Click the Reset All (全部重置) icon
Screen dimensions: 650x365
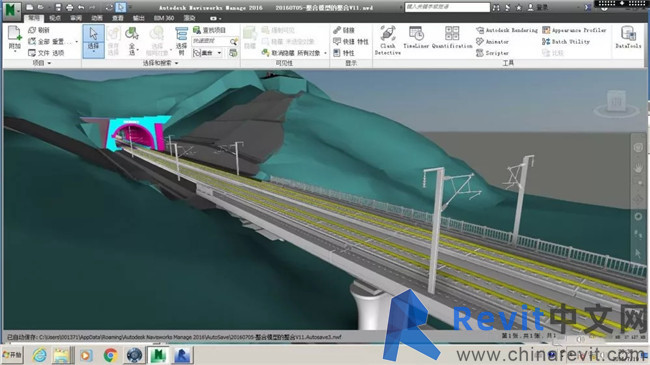pyautogui.click(x=32, y=41)
